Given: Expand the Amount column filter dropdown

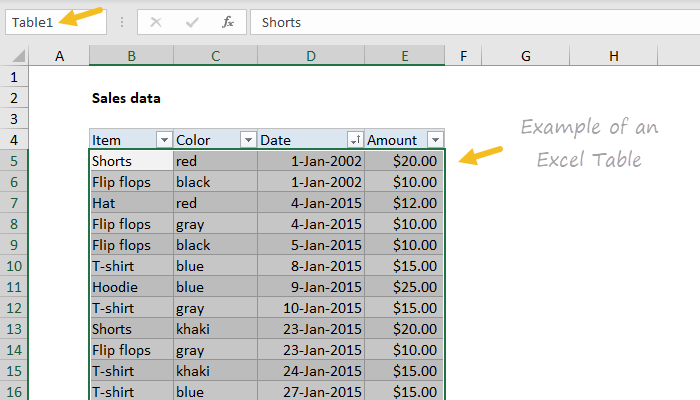Looking at the screenshot, I should pyautogui.click(x=434, y=141).
